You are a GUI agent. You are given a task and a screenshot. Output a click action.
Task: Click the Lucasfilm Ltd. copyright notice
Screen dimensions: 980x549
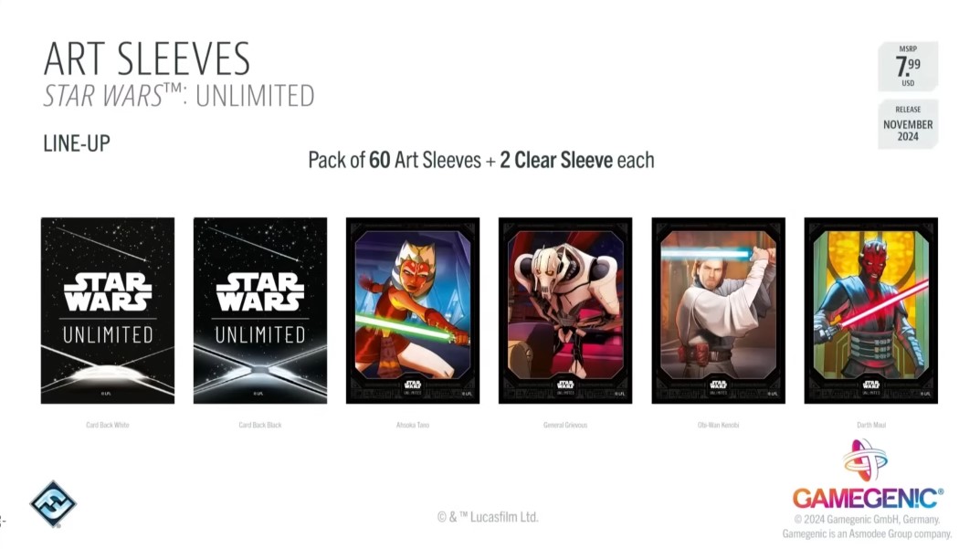coord(488,517)
